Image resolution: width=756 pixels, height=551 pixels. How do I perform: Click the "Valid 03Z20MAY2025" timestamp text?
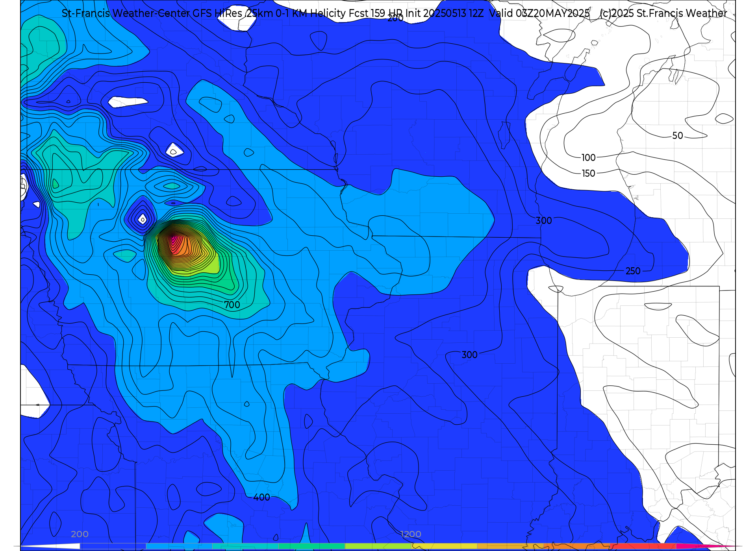[x=539, y=13]
